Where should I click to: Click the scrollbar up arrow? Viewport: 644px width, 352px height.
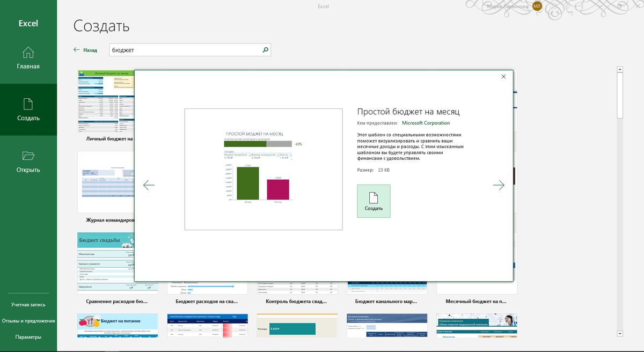(x=620, y=69)
